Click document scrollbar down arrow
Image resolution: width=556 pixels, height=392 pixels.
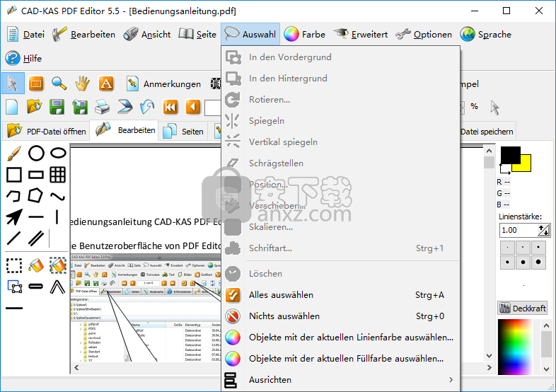click(489, 356)
